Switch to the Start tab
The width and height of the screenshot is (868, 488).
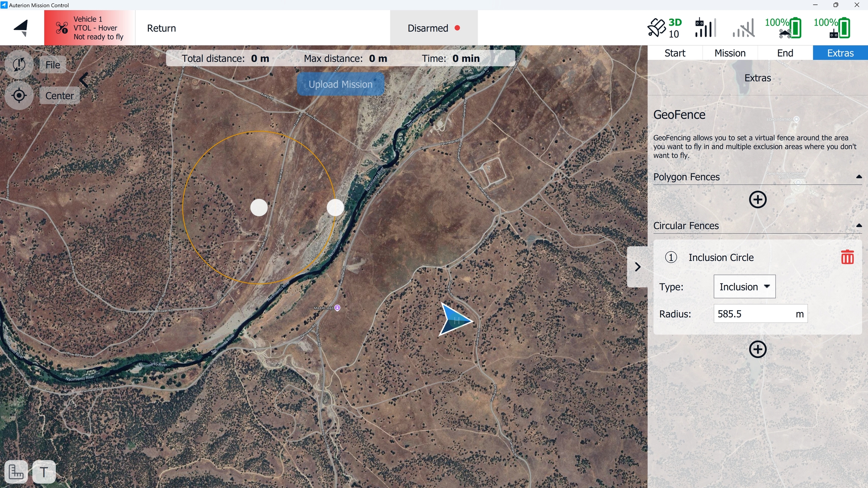click(x=675, y=53)
